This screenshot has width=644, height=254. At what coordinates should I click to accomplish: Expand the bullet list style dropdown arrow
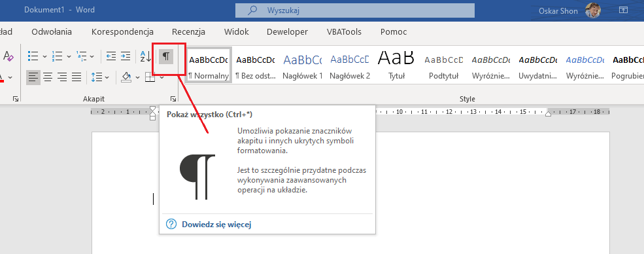(x=44, y=56)
